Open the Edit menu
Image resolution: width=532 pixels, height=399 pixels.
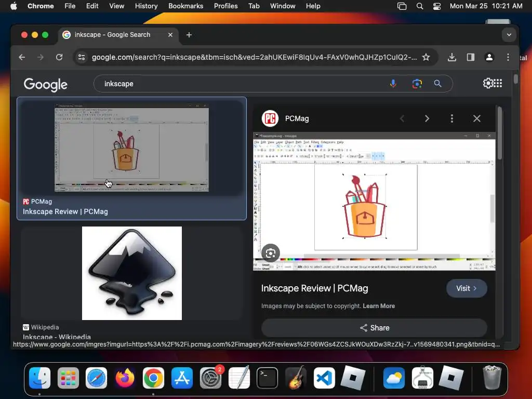tap(92, 6)
